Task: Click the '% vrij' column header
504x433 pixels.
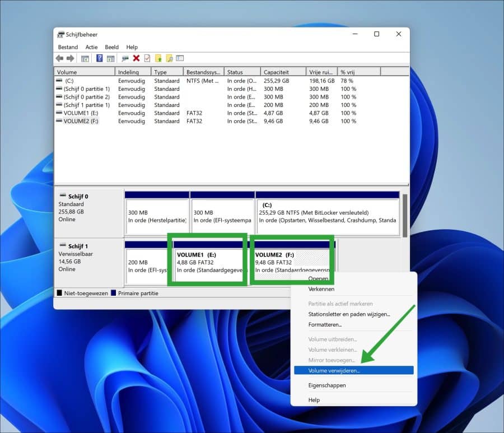Action: pyautogui.click(x=359, y=72)
